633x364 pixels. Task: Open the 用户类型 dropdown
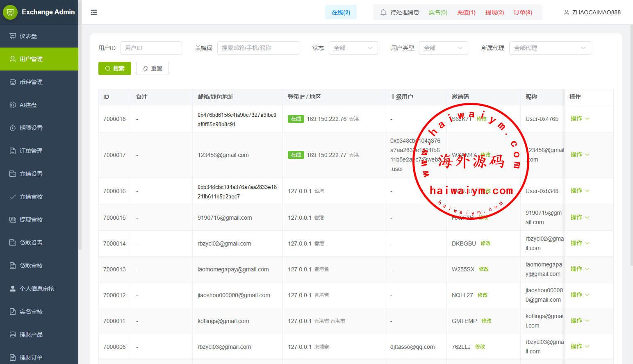[443, 48]
